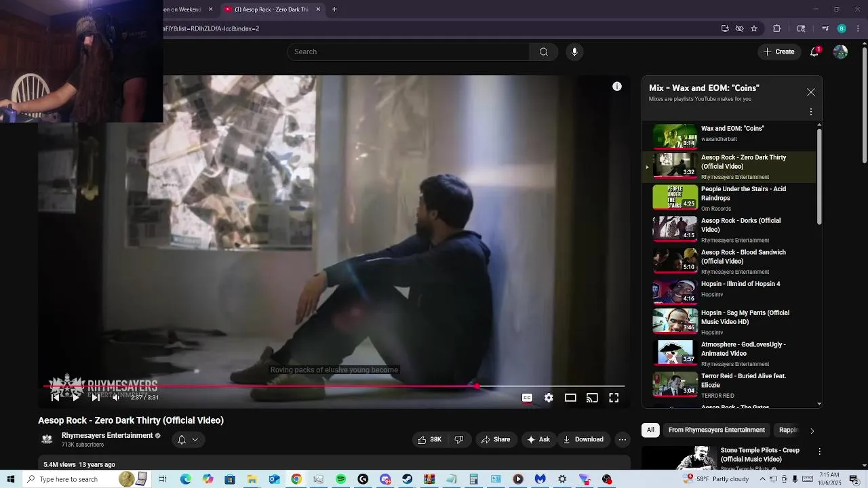Cast video to TV icon
Viewport: 868px width, 488px height.
coord(592,398)
